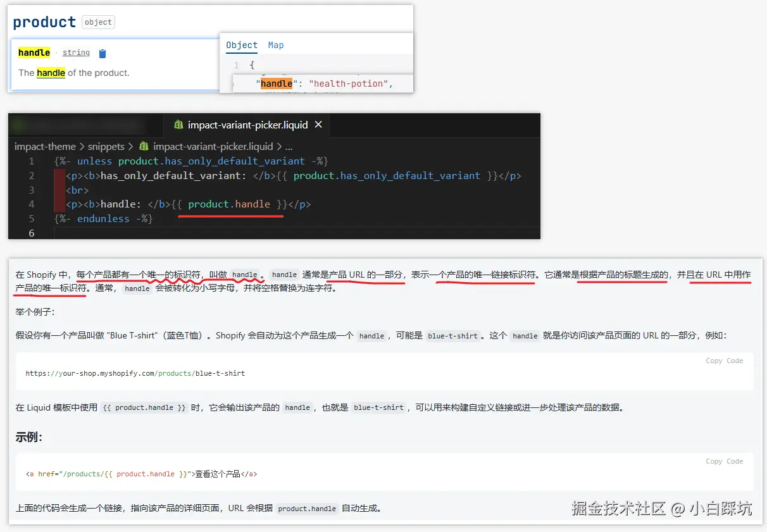Click the inline 'blue-t-shirt' chip before 这个
The width and height of the screenshot is (767, 532).
[x=452, y=336]
